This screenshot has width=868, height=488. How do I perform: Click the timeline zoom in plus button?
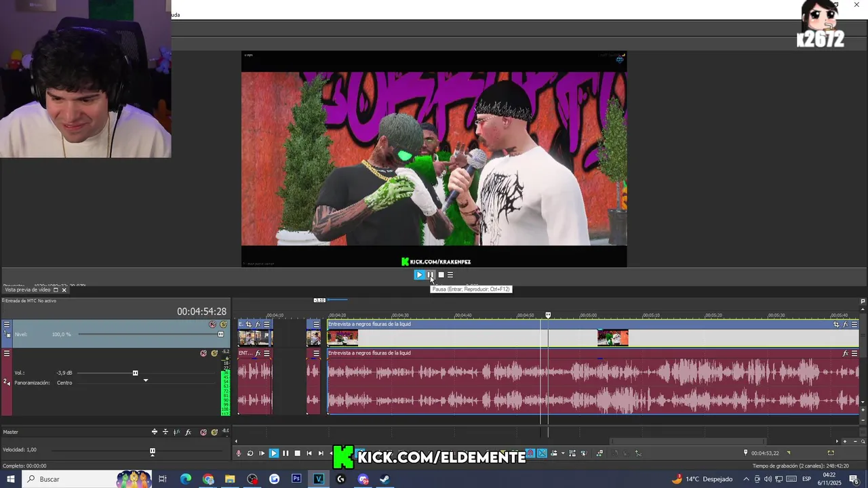[845, 441]
